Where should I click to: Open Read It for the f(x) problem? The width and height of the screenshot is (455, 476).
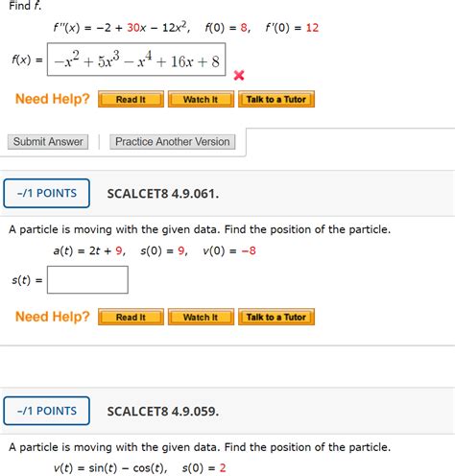tap(131, 99)
